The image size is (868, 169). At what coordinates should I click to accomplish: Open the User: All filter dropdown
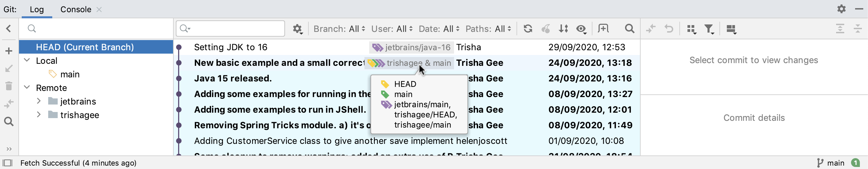coord(392,29)
